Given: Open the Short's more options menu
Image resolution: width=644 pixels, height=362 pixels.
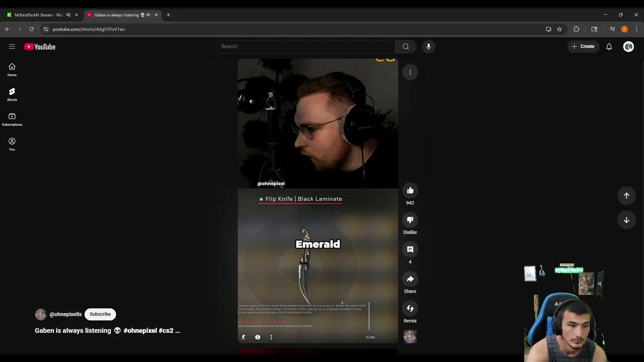Looking at the screenshot, I should [410, 72].
